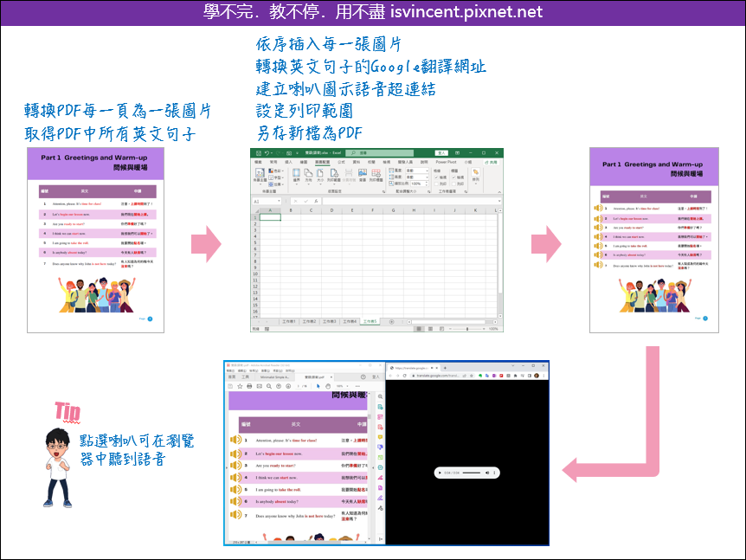This screenshot has width=746, height=560.
Task: Add a new sheet with the plus icon
Action: point(391,322)
